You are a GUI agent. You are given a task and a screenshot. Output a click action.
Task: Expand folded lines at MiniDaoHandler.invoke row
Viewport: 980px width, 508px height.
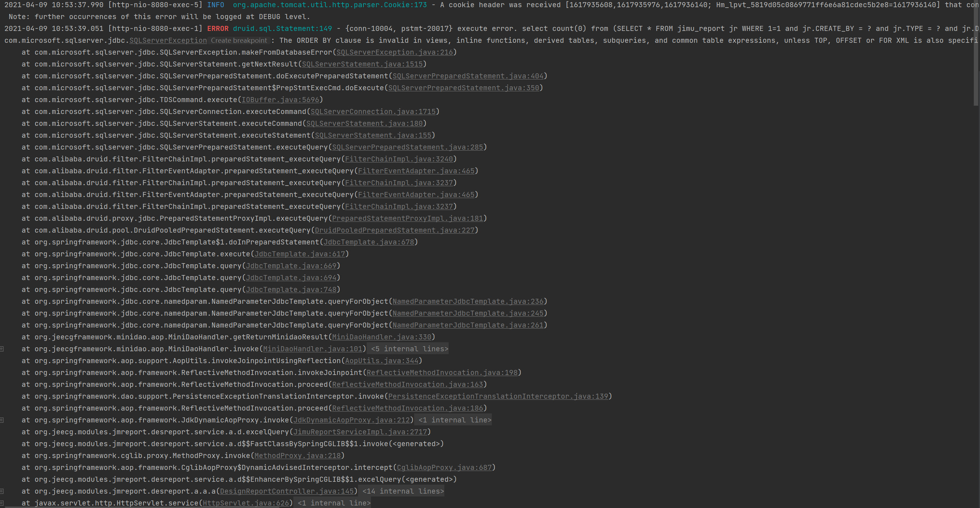click(x=2, y=349)
